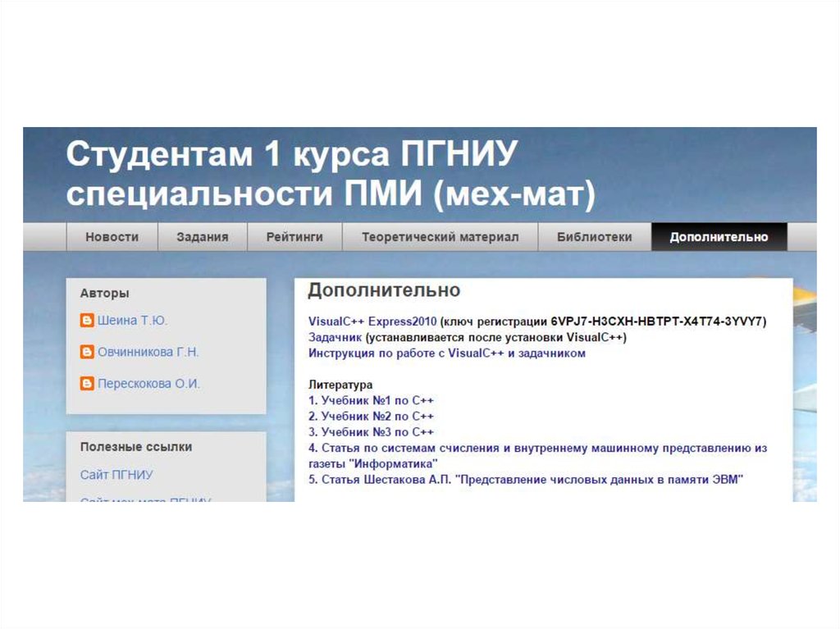Click the Литература heading
The height and width of the screenshot is (629, 840).
tap(340, 385)
